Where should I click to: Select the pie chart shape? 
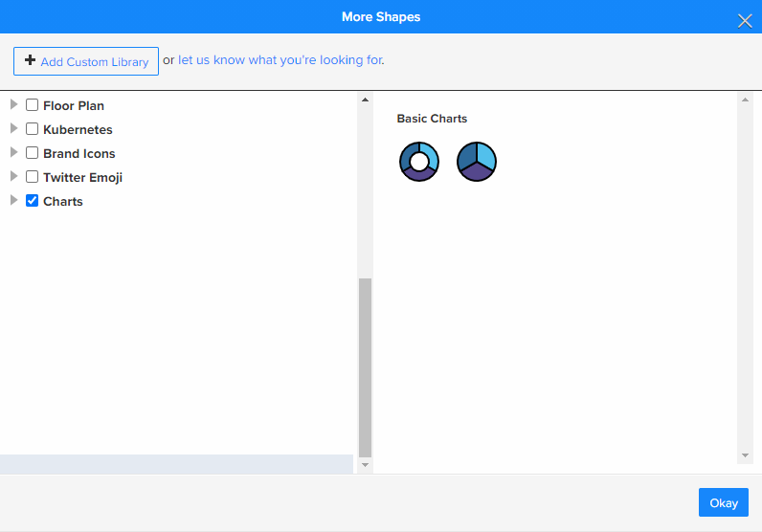tap(476, 162)
